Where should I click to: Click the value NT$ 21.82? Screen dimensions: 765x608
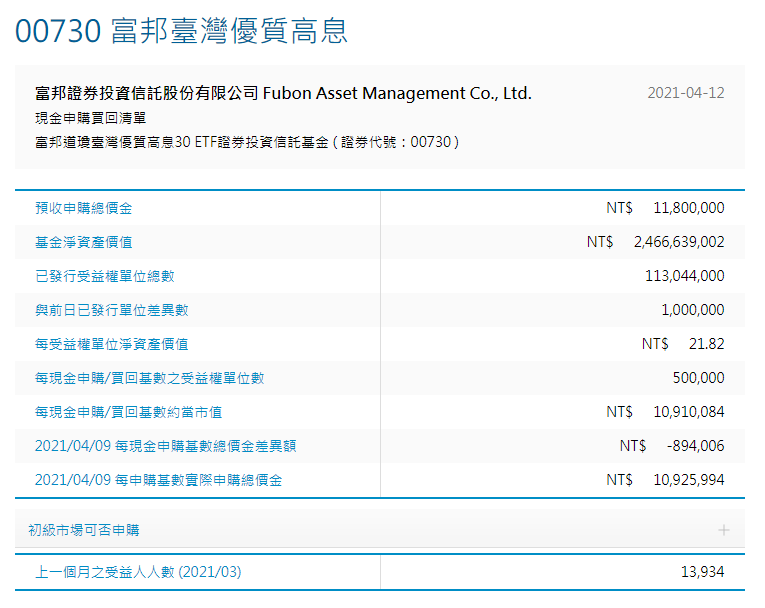pos(683,344)
